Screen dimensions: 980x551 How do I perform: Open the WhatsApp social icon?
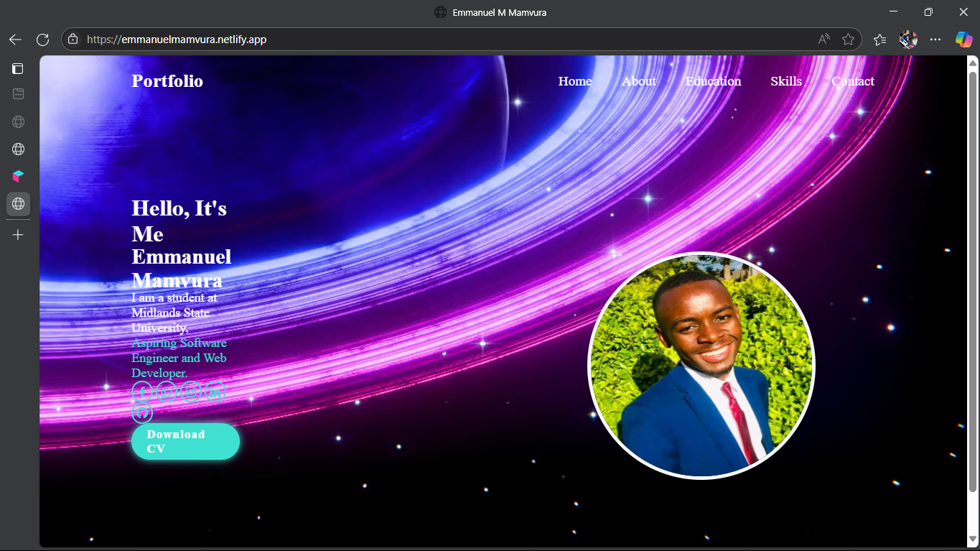[167, 392]
